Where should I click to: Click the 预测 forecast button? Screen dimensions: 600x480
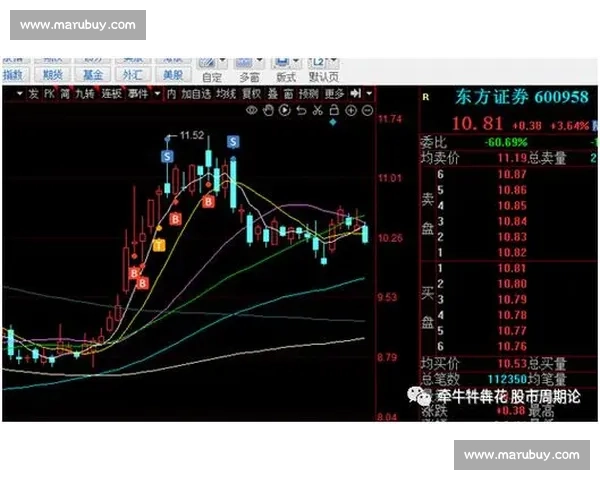(x=308, y=93)
